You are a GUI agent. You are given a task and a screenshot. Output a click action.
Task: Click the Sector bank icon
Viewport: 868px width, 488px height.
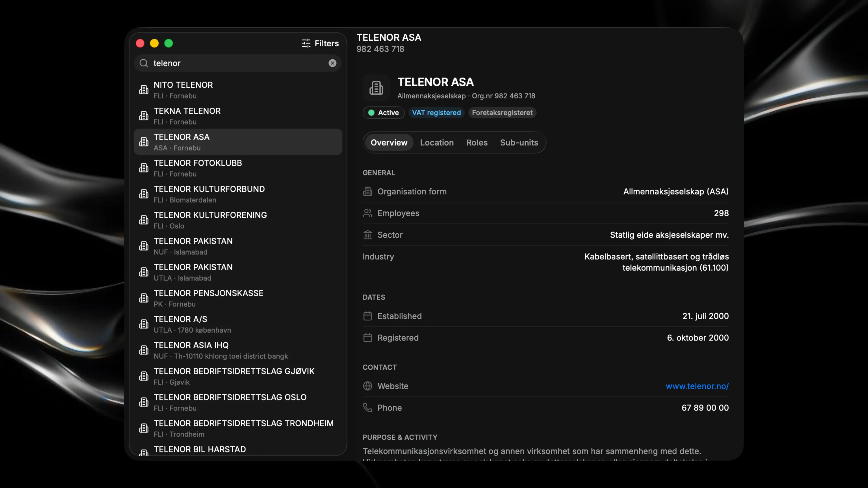coord(367,235)
